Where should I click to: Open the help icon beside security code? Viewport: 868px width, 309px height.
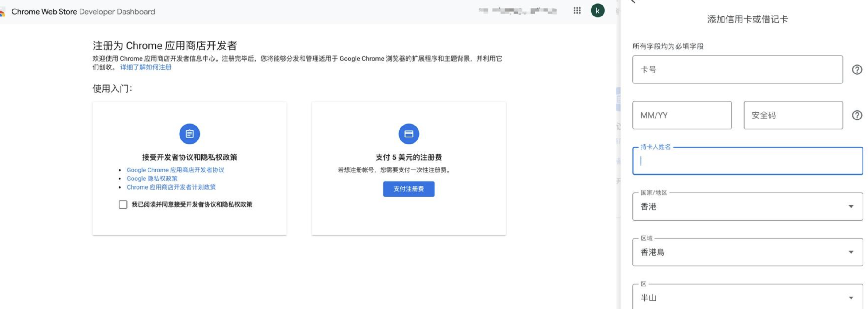click(857, 115)
